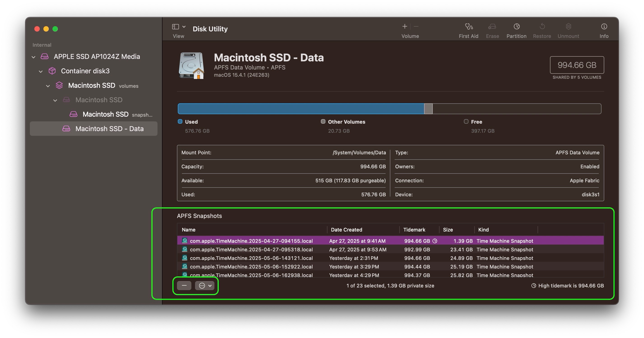
Task: Sort snapshots by Date Created column
Action: pos(346,230)
